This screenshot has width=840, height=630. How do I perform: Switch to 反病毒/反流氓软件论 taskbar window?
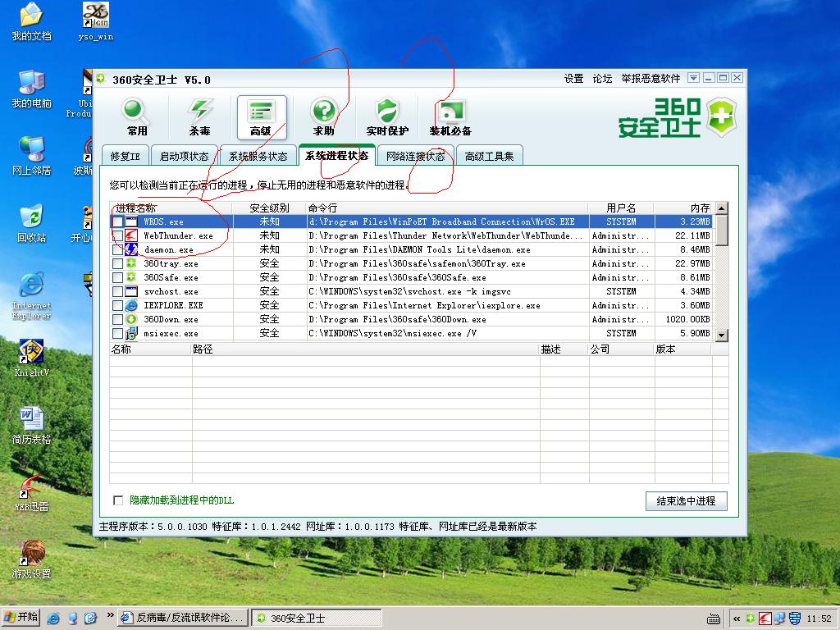(183, 618)
